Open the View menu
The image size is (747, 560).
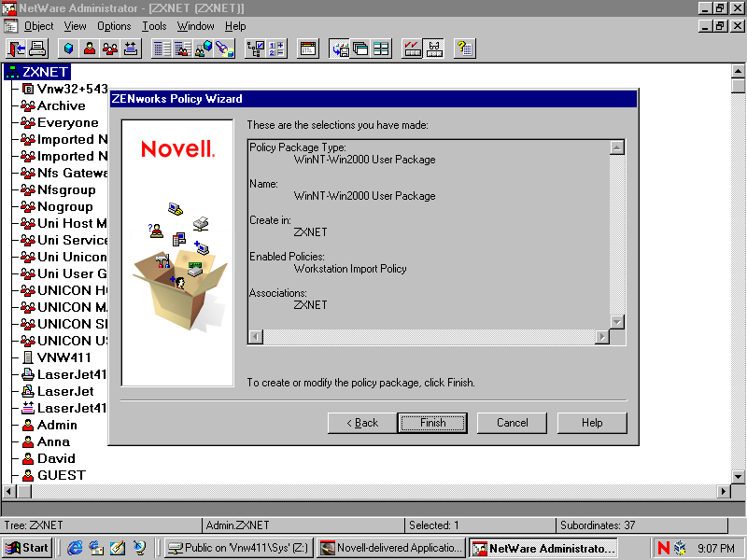[x=76, y=26]
